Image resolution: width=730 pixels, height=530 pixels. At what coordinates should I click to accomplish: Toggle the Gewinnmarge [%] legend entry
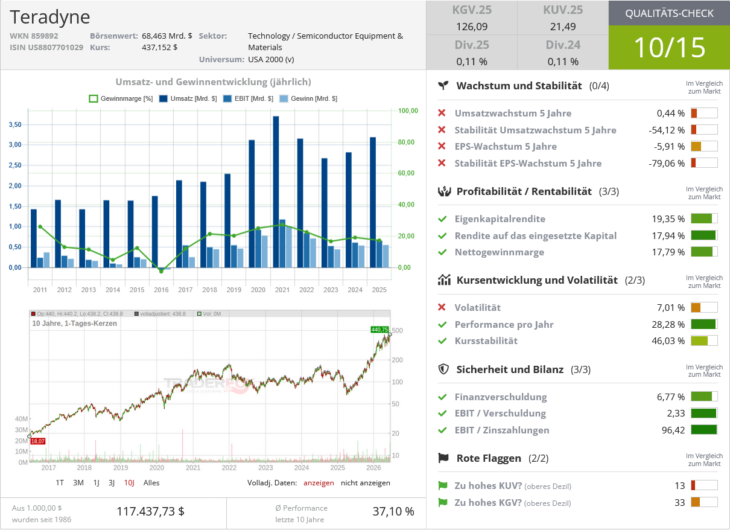pos(121,99)
